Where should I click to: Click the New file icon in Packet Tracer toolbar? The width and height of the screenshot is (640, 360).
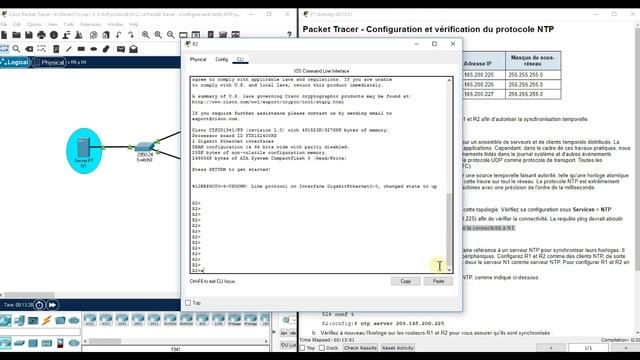[x=4, y=35]
